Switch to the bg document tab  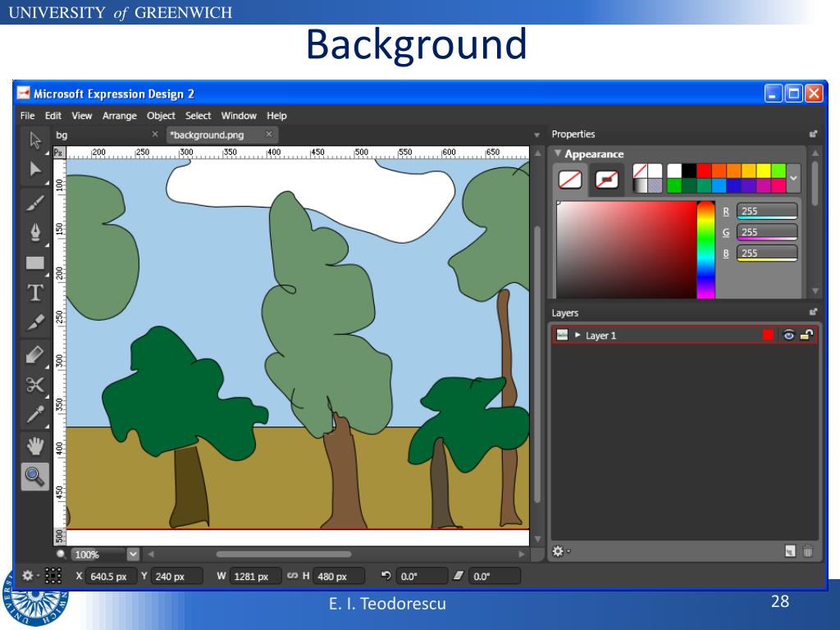click(x=62, y=135)
